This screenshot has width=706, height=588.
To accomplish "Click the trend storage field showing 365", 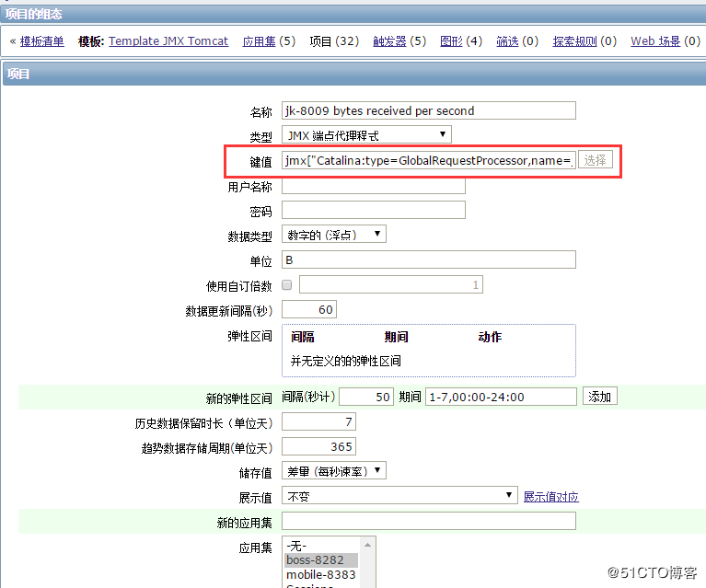I will coord(318,446).
